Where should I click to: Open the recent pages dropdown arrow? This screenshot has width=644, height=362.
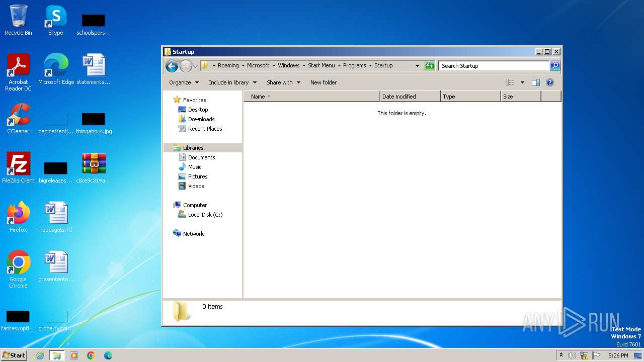pyautogui.click(x=195, y=66)
